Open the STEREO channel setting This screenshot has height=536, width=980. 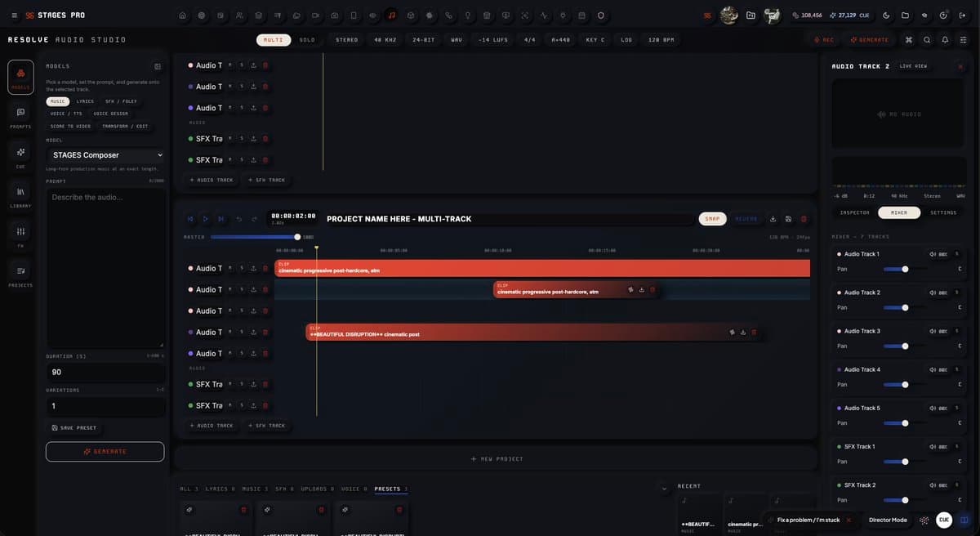coord(347,39)
